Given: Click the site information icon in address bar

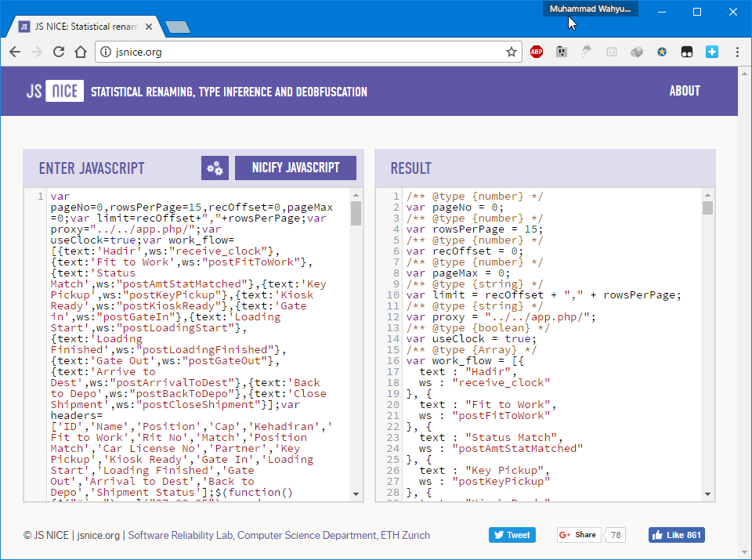Looking at the screenshot, I should (106, 52).
